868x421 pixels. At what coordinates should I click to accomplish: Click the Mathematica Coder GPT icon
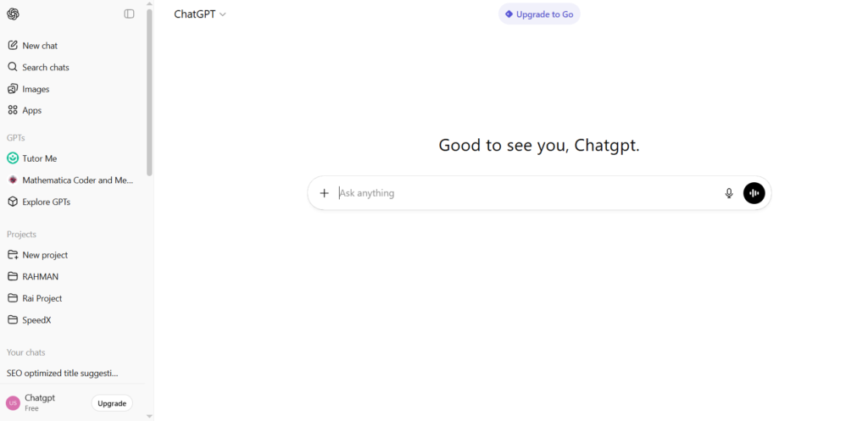tap(13, 180)
